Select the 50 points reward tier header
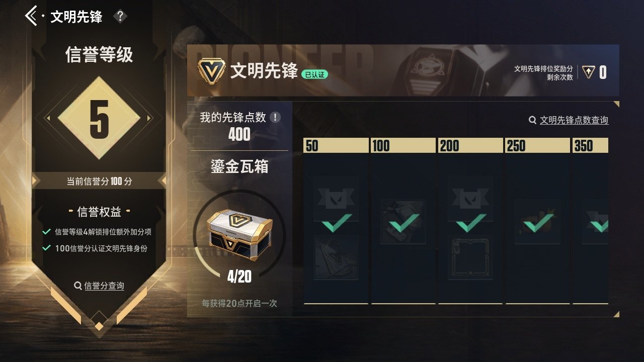Viewport: 644px width, 362px height. point(336,145)
